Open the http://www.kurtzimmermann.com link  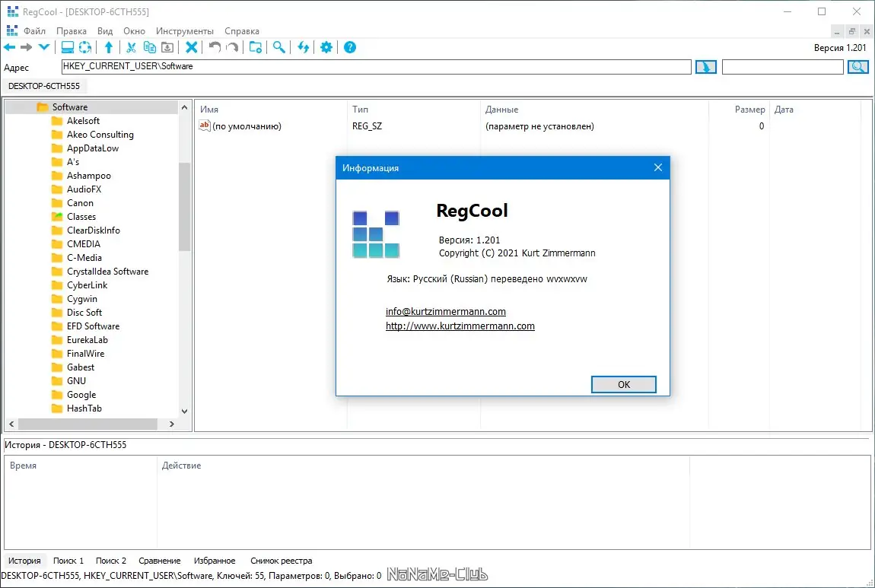point(460,326)
